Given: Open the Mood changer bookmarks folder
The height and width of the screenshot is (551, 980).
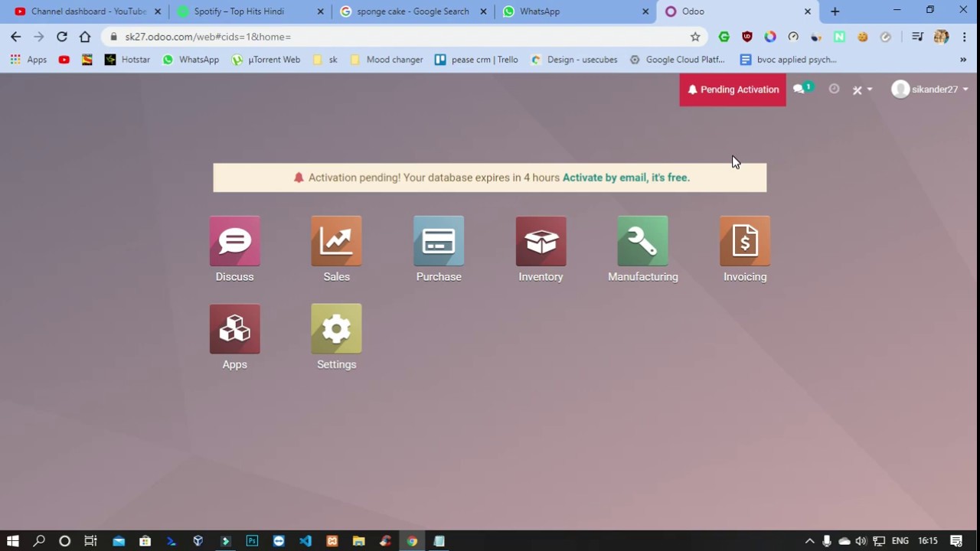Looking at the screenshot, I should pyautogui.click(x=386, y=60).
